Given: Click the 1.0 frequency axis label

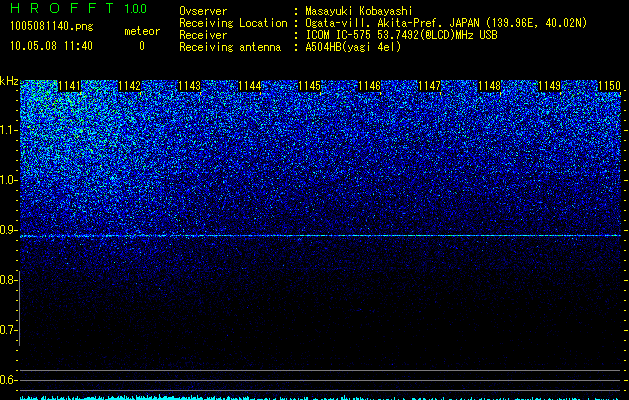Looking at the screenshot, I should tap(8, 180).
